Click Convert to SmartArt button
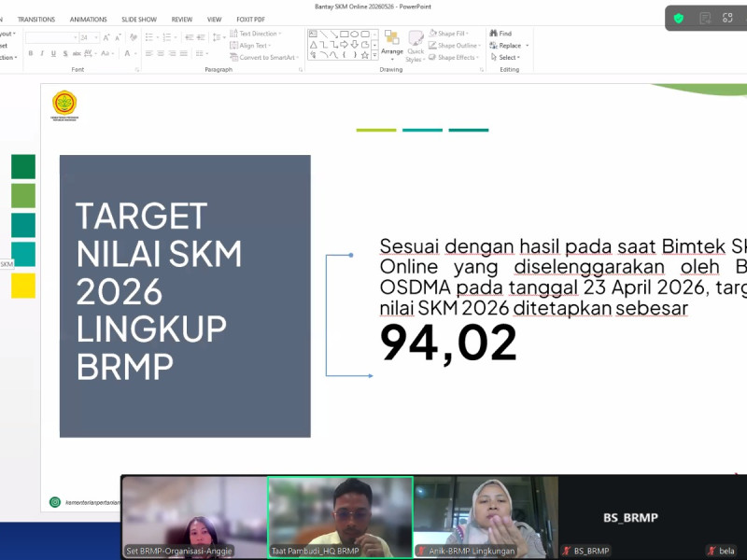This screenshot has width=747, height=560. pos(264,57)
